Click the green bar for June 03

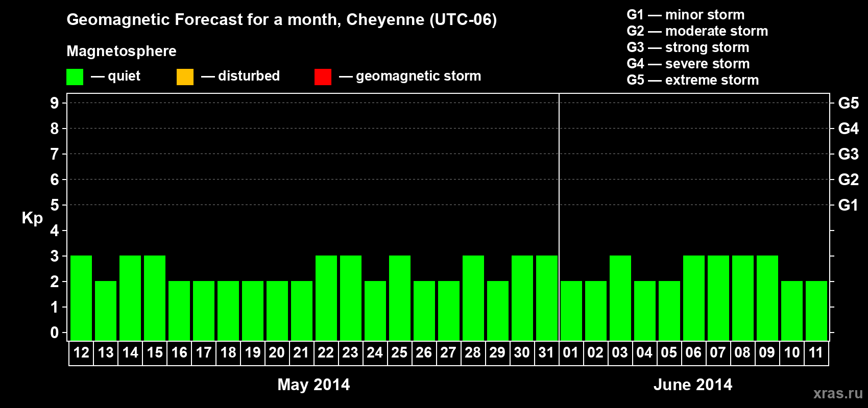[620, 298]
